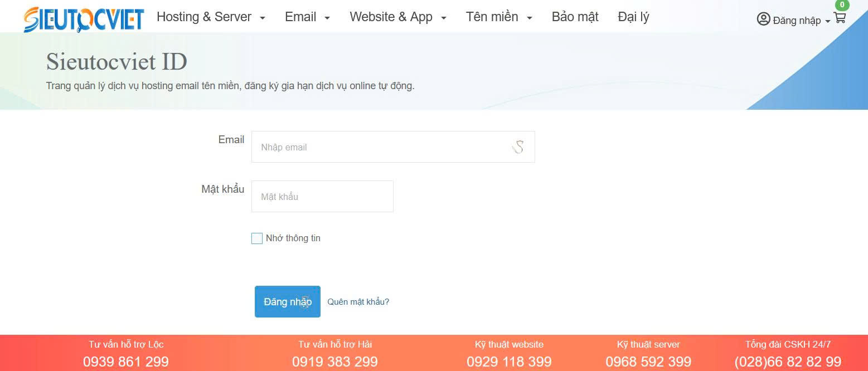The image size is (868, 371).
Task: Expand the Hosting & Server dropdown
Action: (211, 17)
